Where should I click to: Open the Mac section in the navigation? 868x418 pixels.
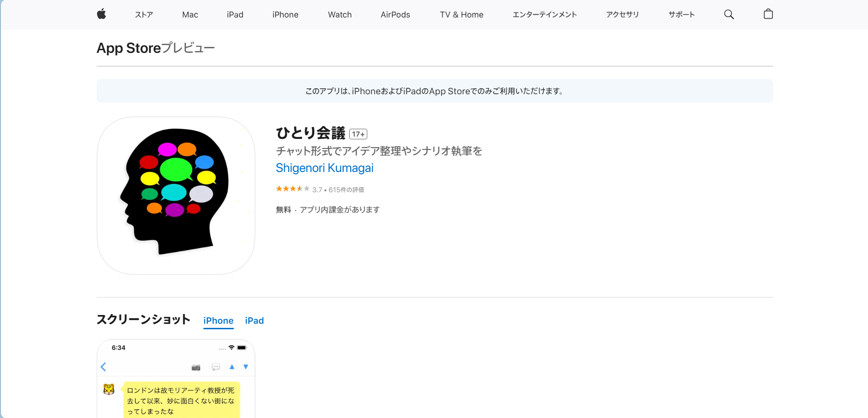pos(190,14)
